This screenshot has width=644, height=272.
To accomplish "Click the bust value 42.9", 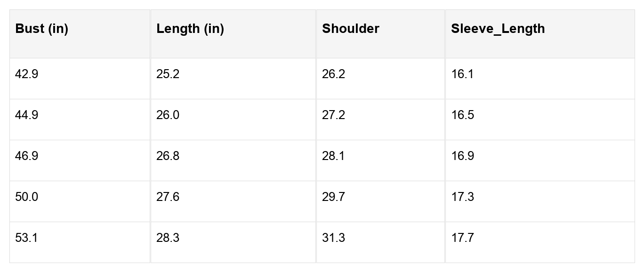I will click(27, 74).
